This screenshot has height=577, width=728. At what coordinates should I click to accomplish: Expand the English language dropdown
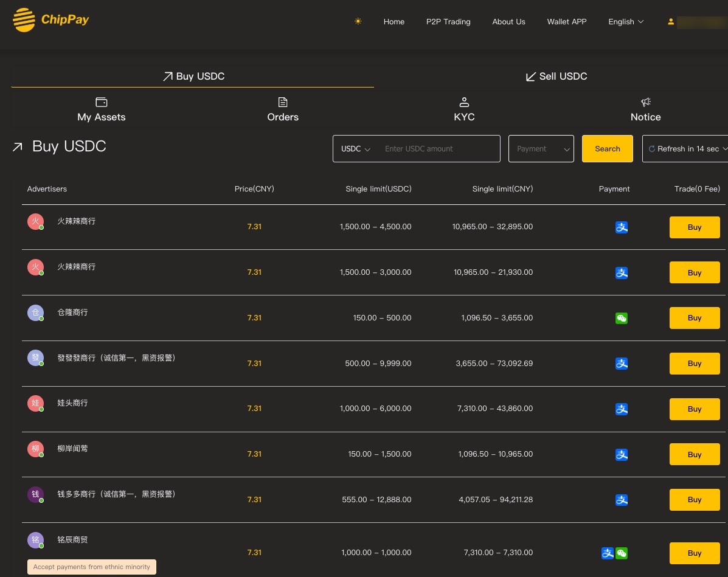[626, 22]
